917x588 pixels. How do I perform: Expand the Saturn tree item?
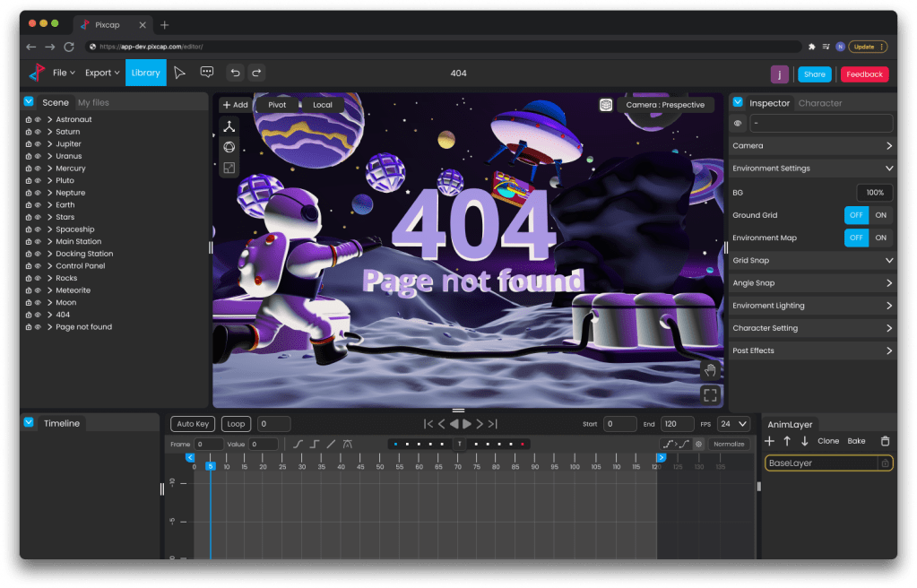(49, 132)
